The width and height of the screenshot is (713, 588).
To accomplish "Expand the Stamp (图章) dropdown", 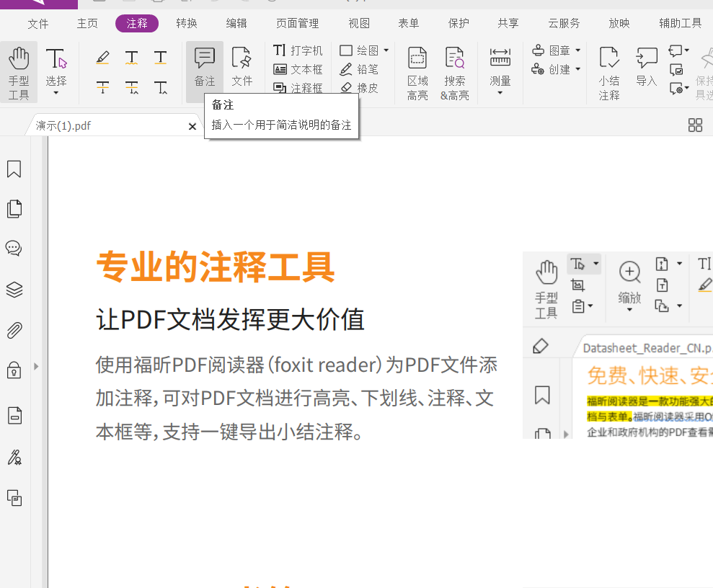I will coord(579,50).
